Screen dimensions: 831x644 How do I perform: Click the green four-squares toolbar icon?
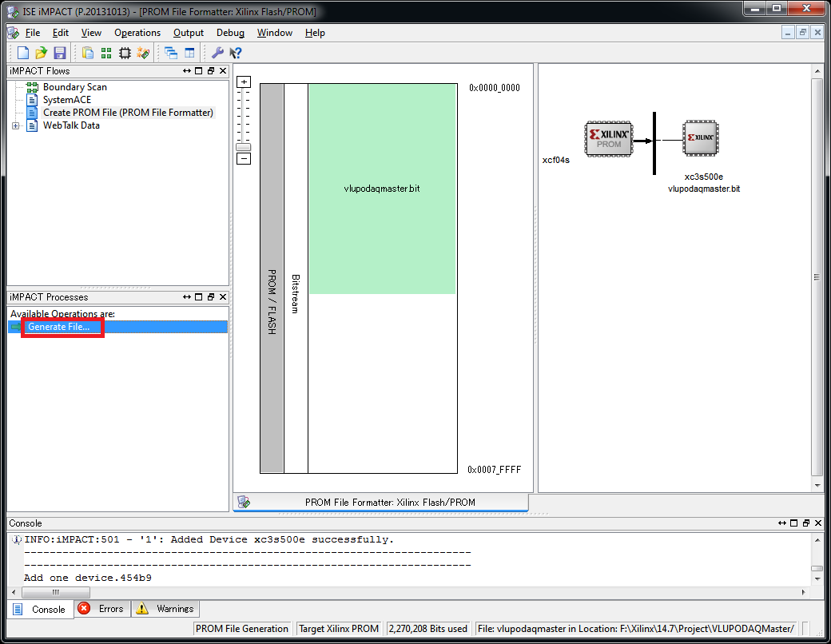coord(106,53)
